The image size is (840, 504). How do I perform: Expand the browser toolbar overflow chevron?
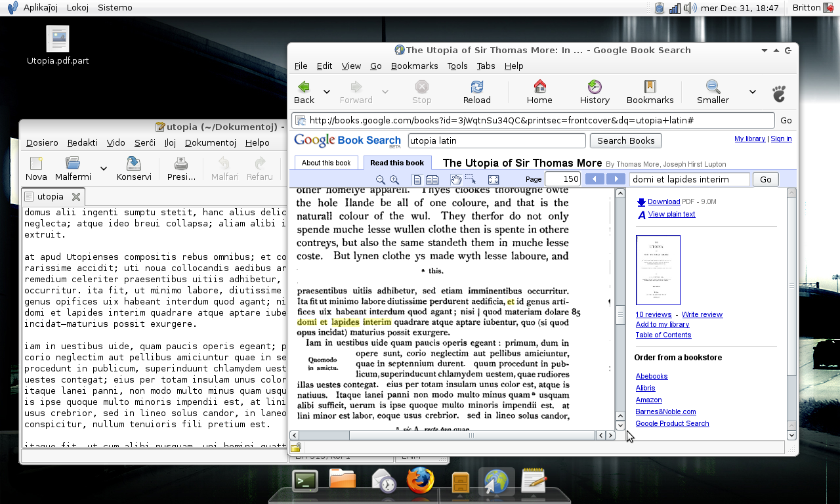pyautogui.click(x=753, y=92)
